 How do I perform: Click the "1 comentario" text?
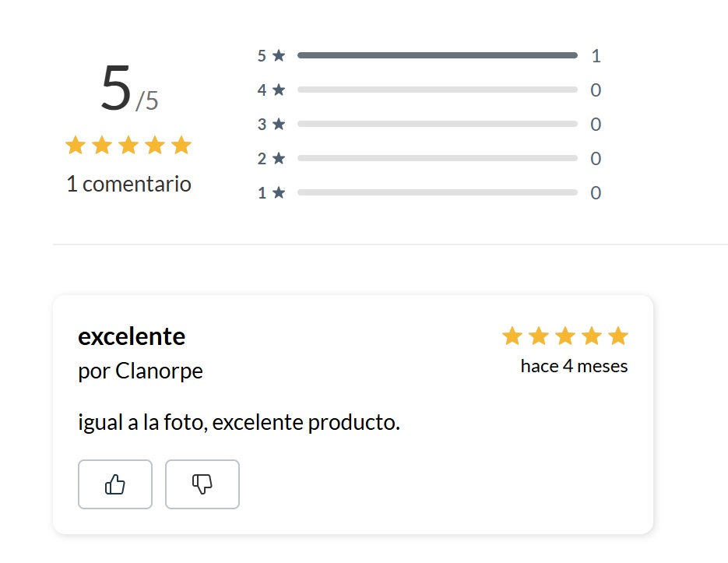(128, 185)
